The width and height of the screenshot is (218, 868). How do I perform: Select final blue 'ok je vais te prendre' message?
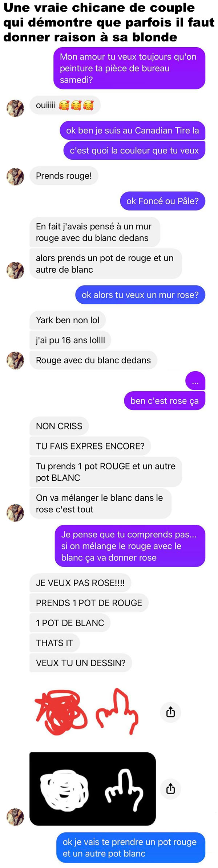(x=131, y=848)
